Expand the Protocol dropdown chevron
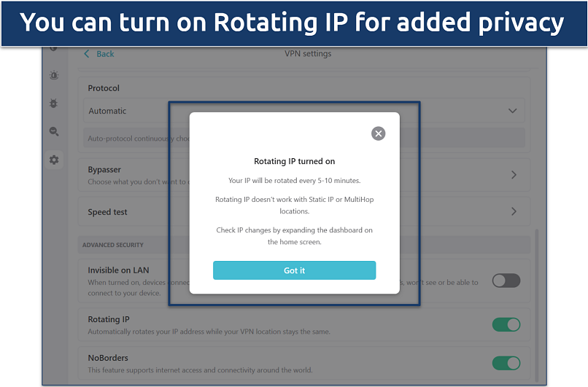Image resolution: width=588 pixels, height=387 pixels. [x=512, y=111]
